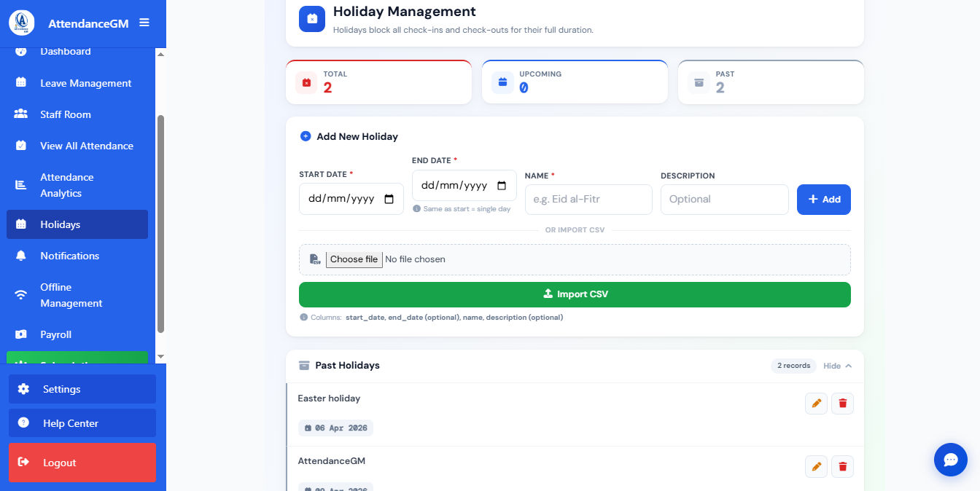Click the Holiday Management header icon
The image size is (980, 491).
pyautogui.click(x=312, y=19)
